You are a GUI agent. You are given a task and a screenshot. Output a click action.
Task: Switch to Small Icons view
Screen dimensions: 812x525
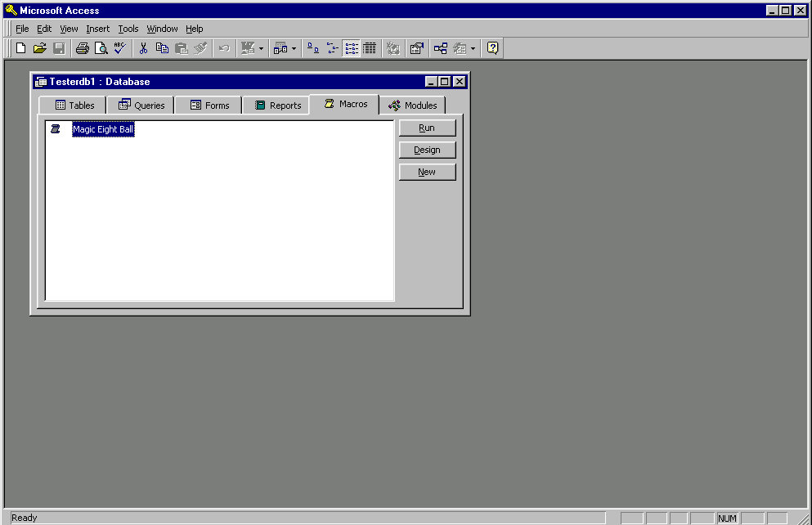[332, 48]
